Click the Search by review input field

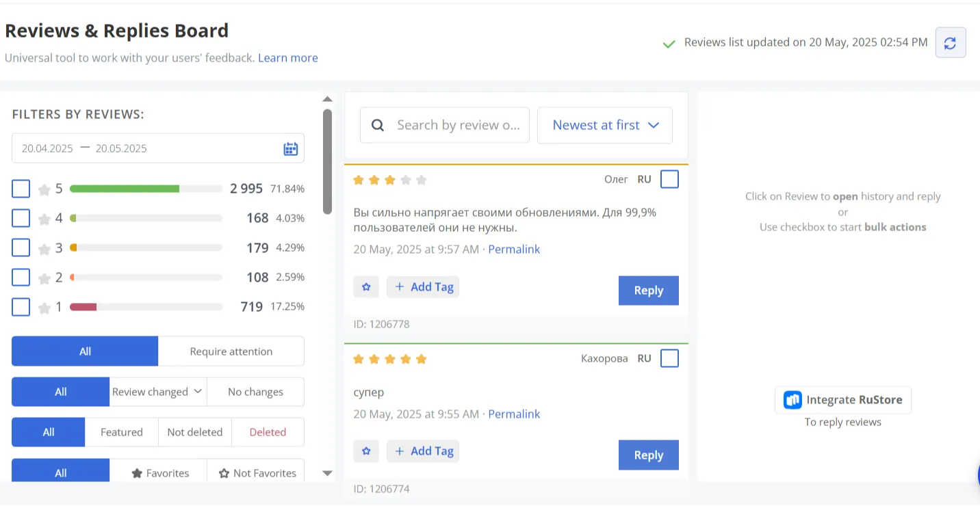tap(445, 125)
